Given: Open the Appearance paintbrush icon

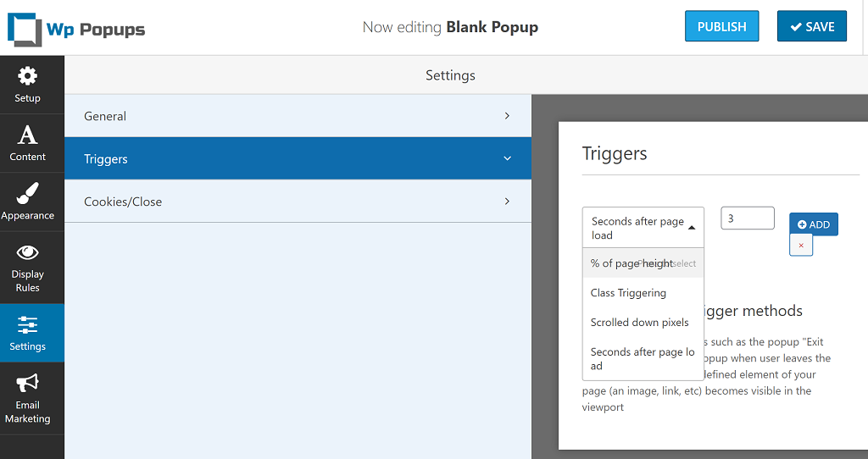Looking at the screenshot, I should click(28, 194).
